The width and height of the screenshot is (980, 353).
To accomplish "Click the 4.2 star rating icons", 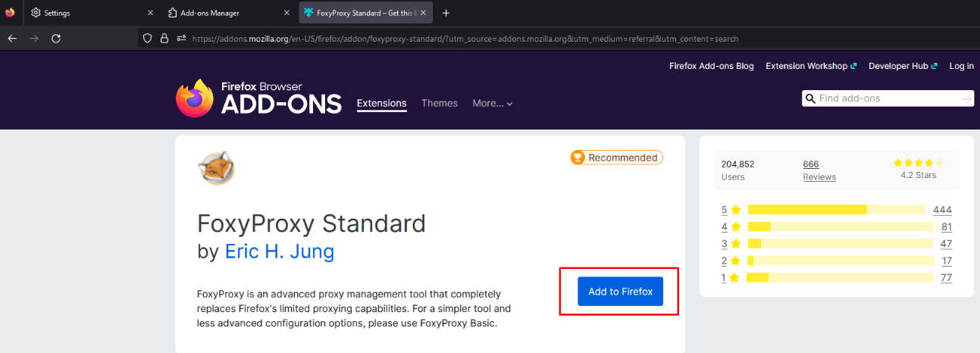I will pos(919,162).
